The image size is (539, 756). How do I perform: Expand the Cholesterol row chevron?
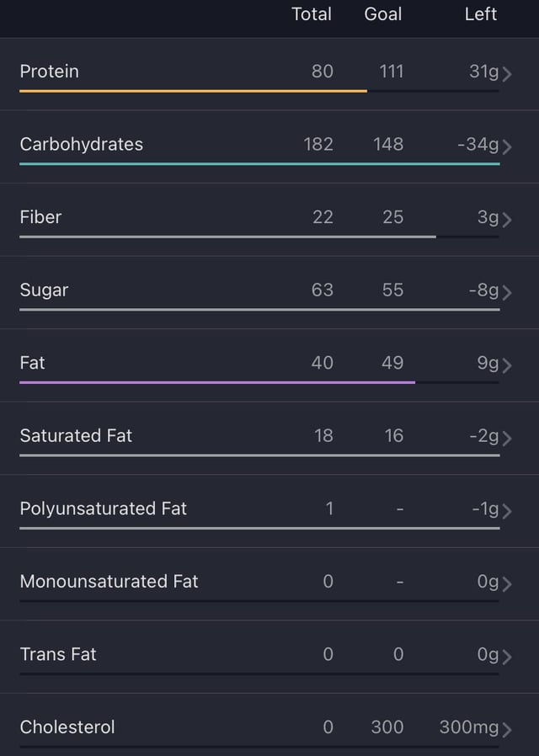tap(507, 730)
